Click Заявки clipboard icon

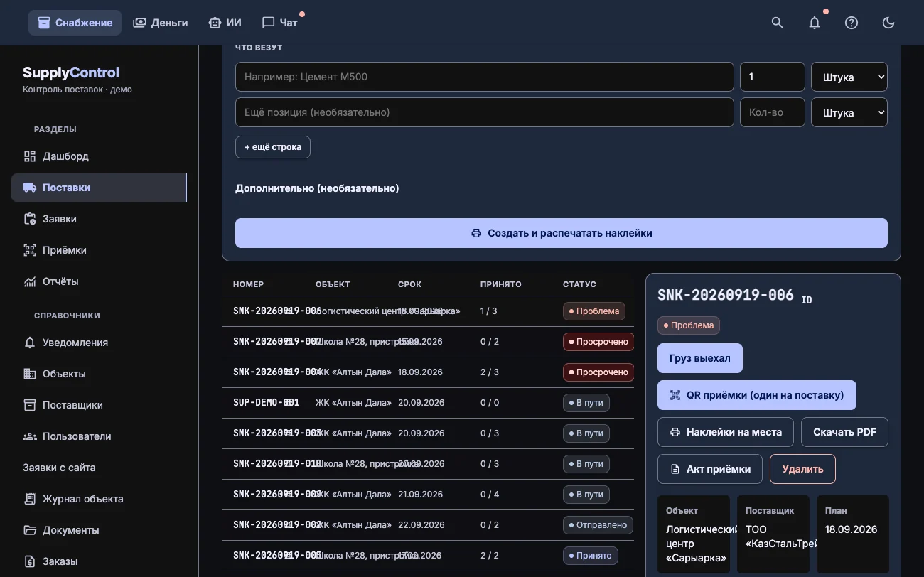30,219
